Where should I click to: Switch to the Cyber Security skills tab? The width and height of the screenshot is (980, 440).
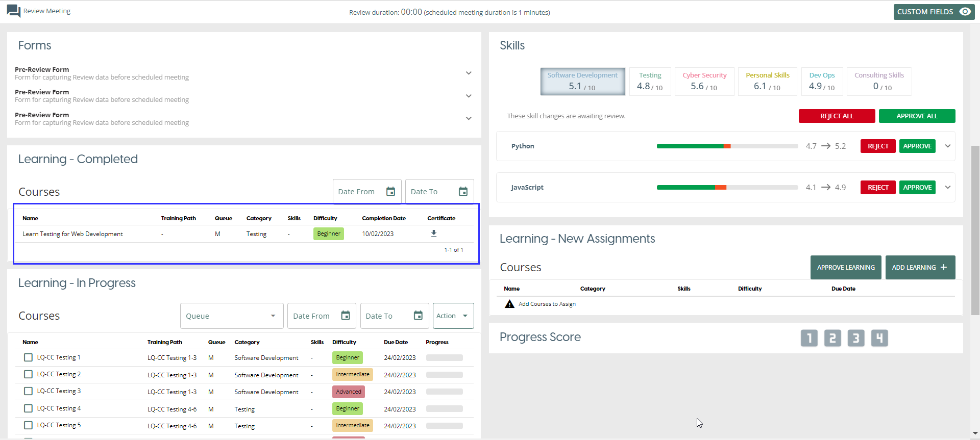(x=704, y=82)
